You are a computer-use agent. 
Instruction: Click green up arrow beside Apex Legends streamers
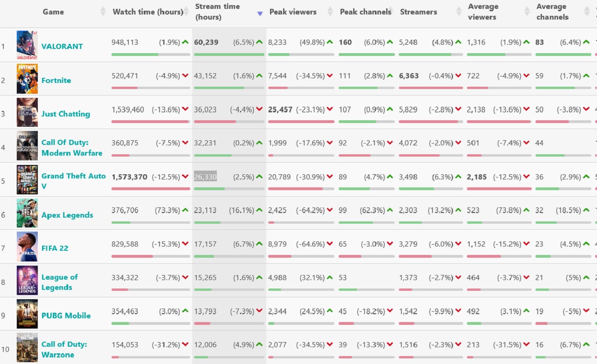tap(458, 210)
